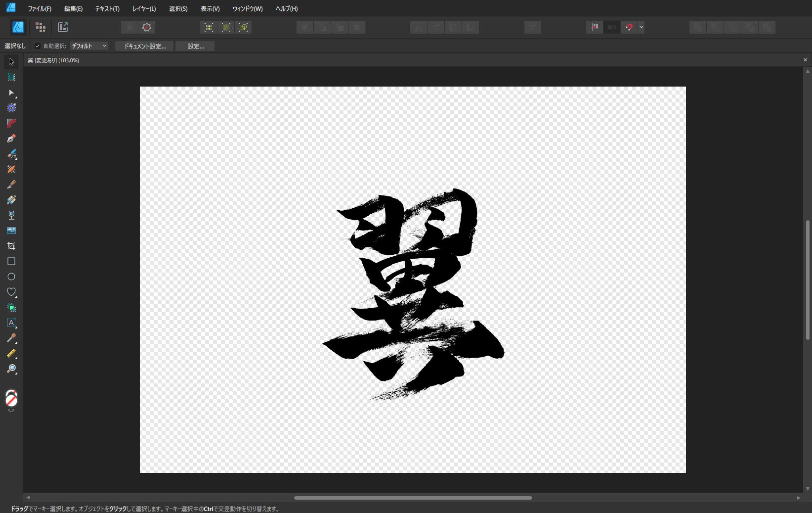The image size is (812, 513).
Task: Select the Crop tool
Action: pos(11,246)
